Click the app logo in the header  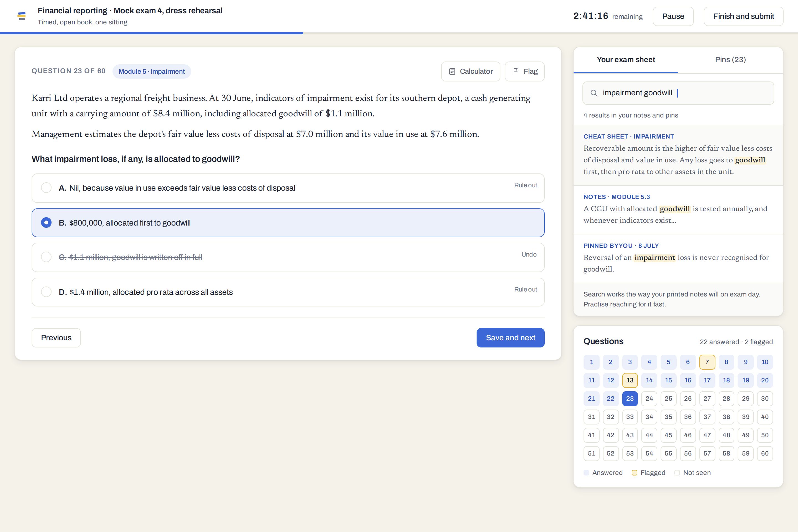pos(21,16)
